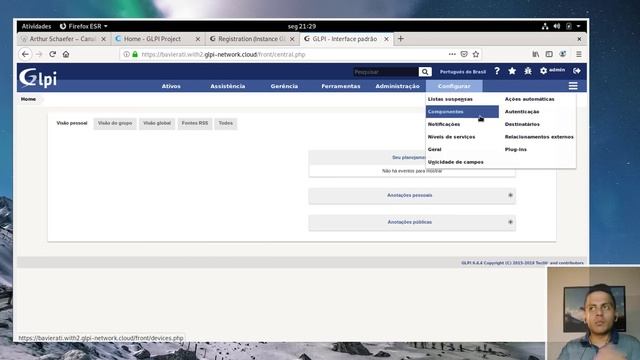
Task: Open the hamburger menu in GLPI navbar
Action: click(573, 86)
